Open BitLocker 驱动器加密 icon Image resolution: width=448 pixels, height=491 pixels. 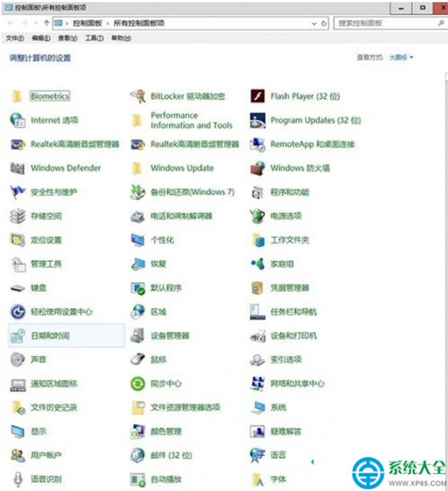138,96
